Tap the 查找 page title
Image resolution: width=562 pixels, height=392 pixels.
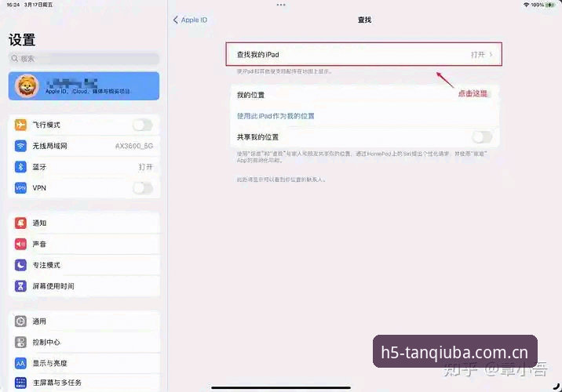364,20
